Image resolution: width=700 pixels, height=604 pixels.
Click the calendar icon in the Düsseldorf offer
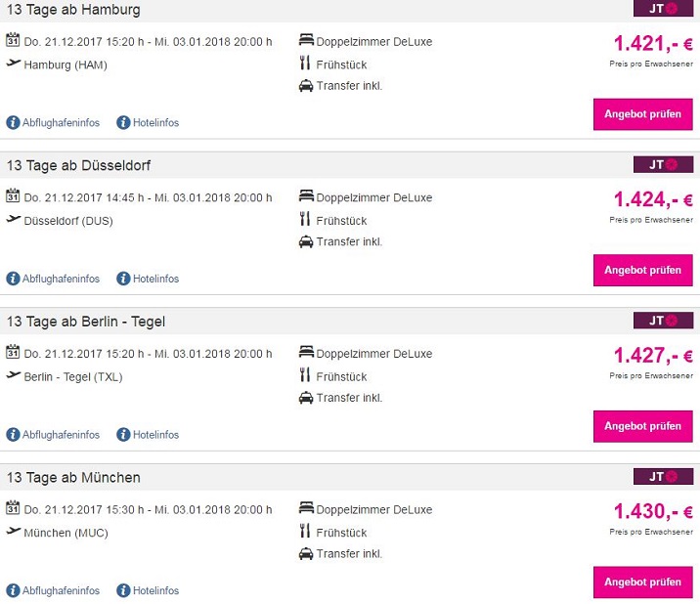pyautogui.click(x=14, y=196)
